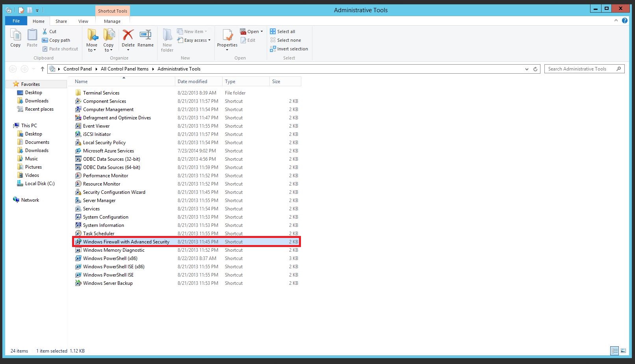Click Invert selection in ribbon
This screenshot has height=364, width=635.
pos(289,49)
